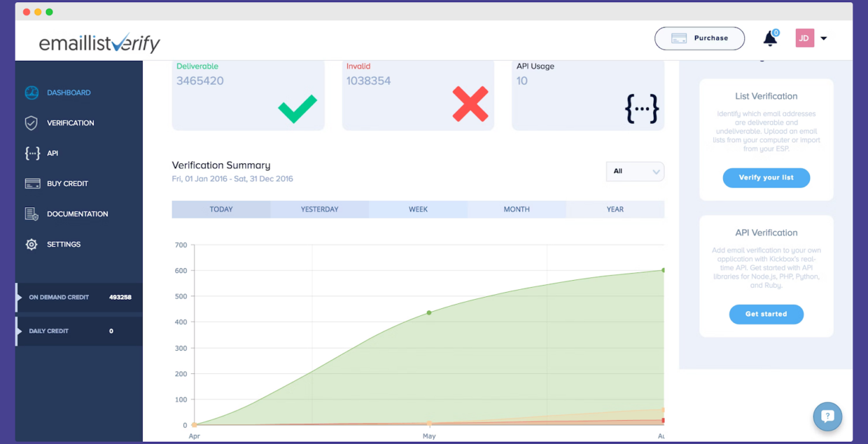This screenshot has width=868, height=444.
Task: Select the Verification shield icon
Action: 31,123
